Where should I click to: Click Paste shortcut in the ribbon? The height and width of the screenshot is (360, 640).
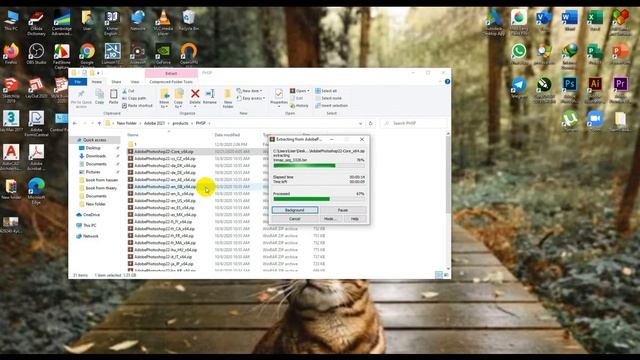[137, 105]
